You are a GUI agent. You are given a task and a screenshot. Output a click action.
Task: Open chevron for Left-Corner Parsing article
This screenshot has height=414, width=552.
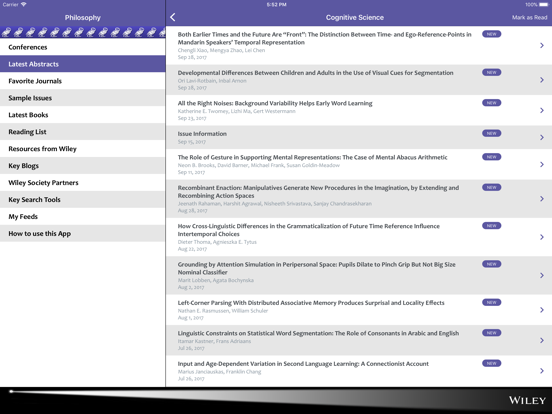point(542,310)
